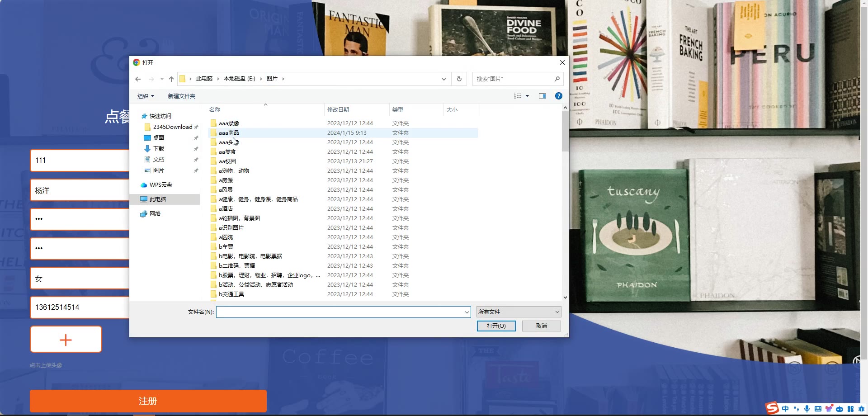868x416 pixels.
Task: Click 新建文件夹 to create a folder
Action: pos(181,96)
